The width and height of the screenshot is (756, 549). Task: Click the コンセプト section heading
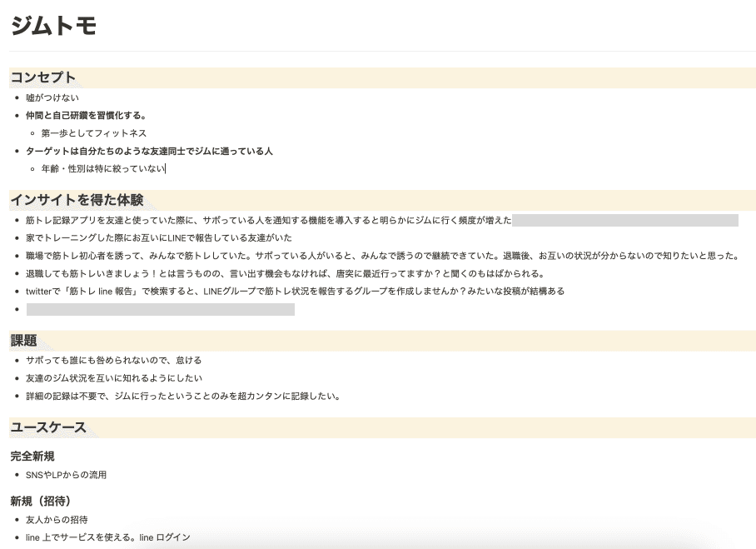tap(43, 77)
